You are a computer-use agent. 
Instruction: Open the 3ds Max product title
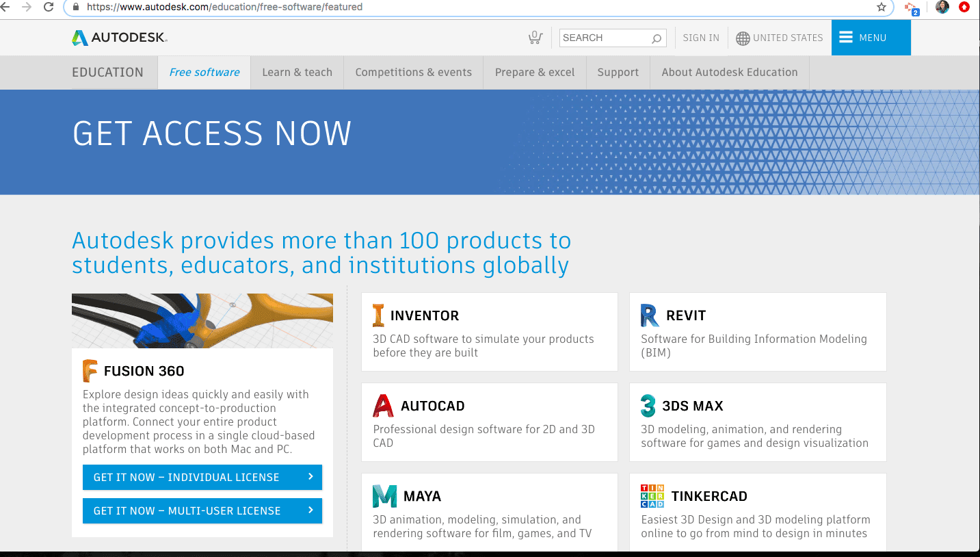[692, 406]
